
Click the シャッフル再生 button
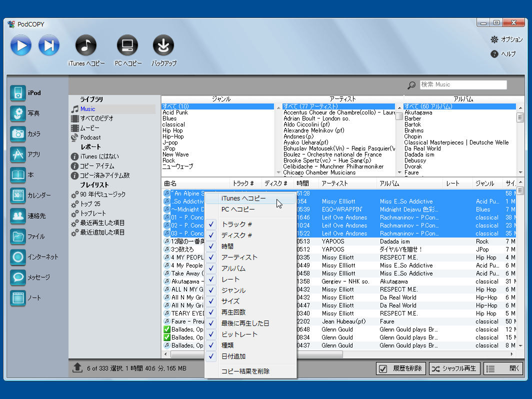(454, 368)
